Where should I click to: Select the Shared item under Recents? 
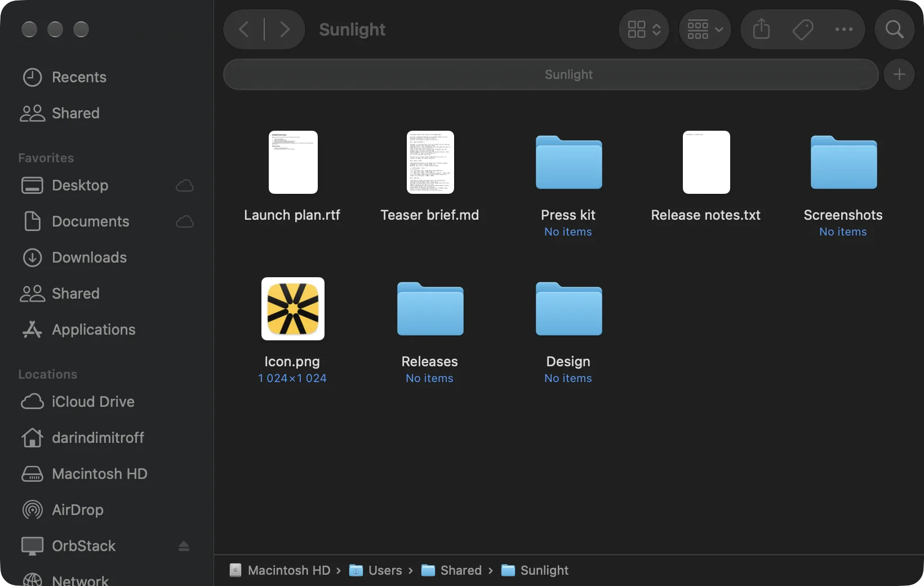pyautogui.click(x=107, y=113)
